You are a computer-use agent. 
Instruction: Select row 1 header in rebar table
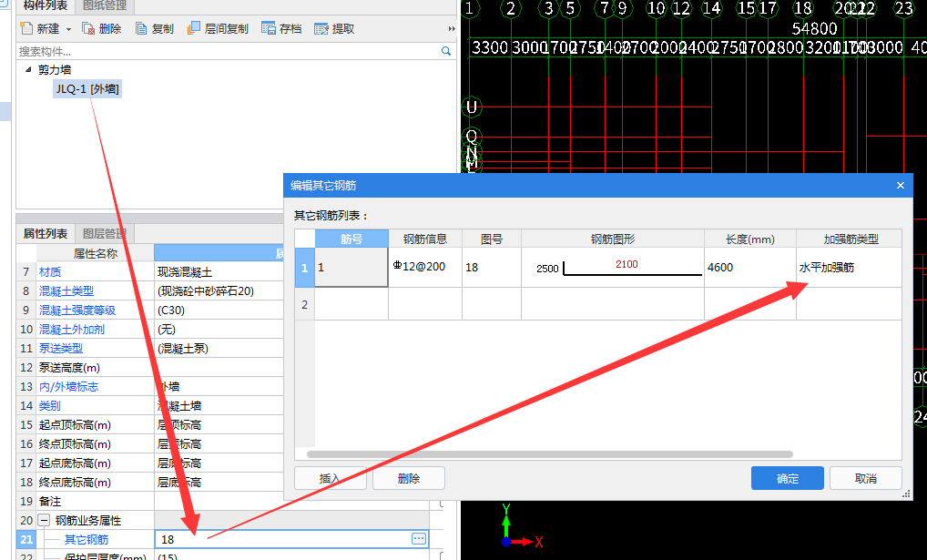[x=304, y=268]
